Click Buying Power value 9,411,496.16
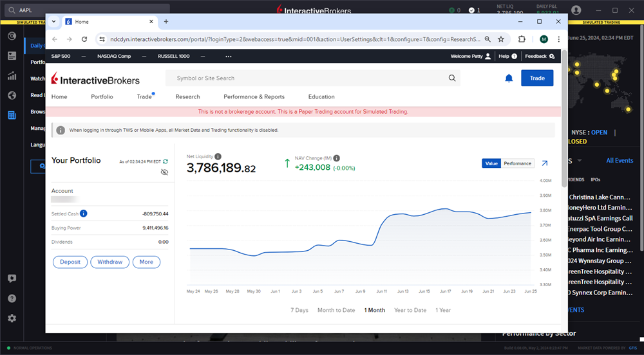The image size is (644, 355). [x=155, y=228]
